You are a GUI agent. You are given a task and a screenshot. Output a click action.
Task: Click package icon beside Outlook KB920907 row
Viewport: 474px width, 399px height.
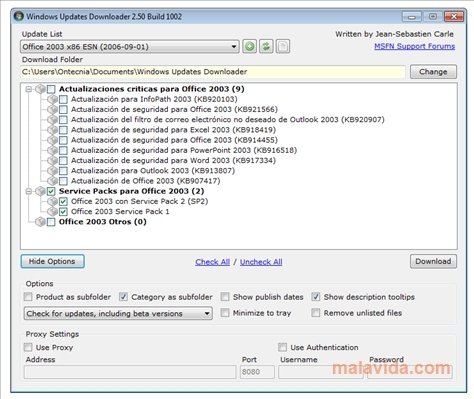pyautogui.click(x=52, y=119)
